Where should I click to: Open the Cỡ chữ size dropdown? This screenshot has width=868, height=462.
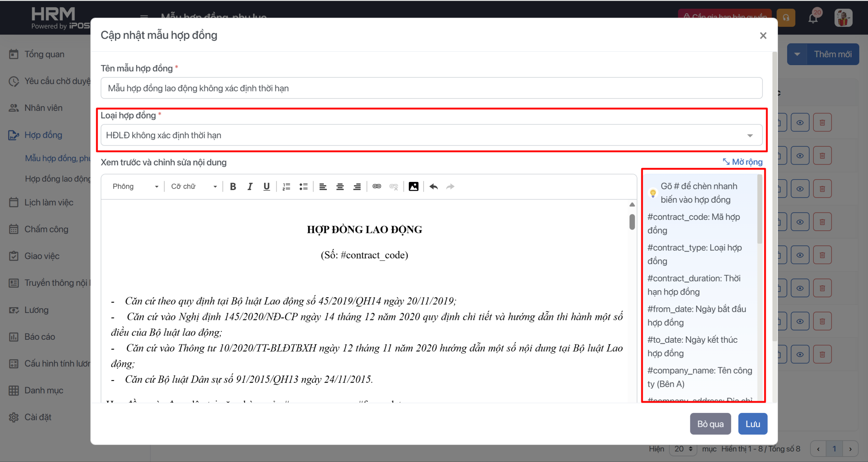tap(194, 187)
